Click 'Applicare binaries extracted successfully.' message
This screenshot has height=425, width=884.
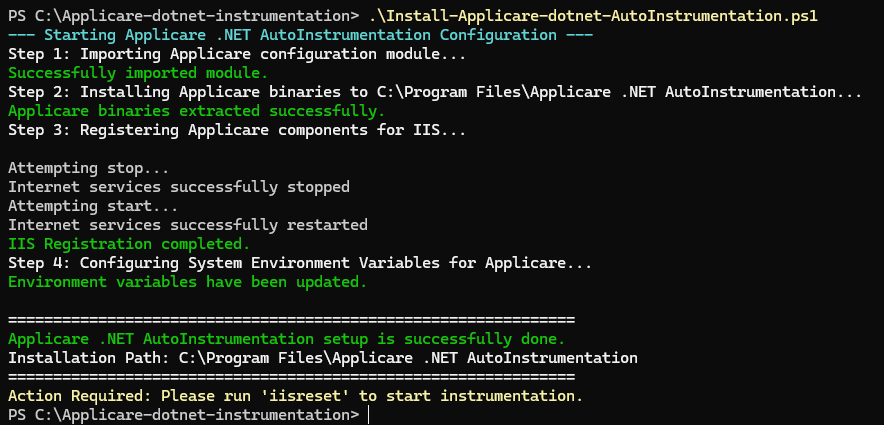tap(197, 111)
